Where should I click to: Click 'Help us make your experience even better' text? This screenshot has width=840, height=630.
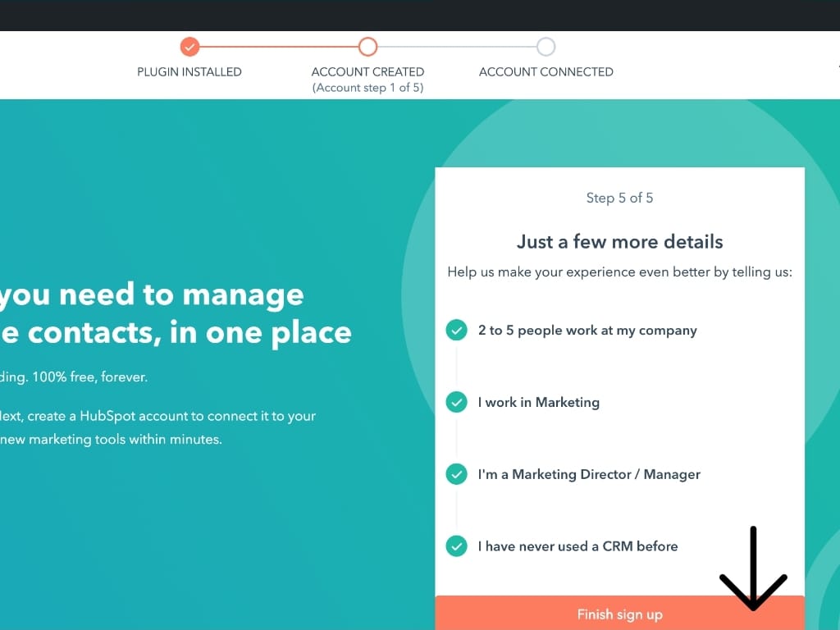(619, 272)
